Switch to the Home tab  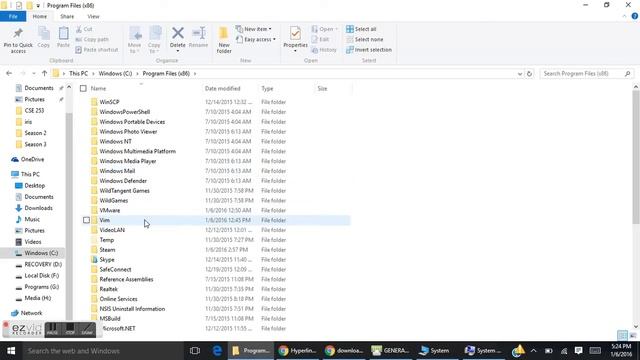pos(40,16)
